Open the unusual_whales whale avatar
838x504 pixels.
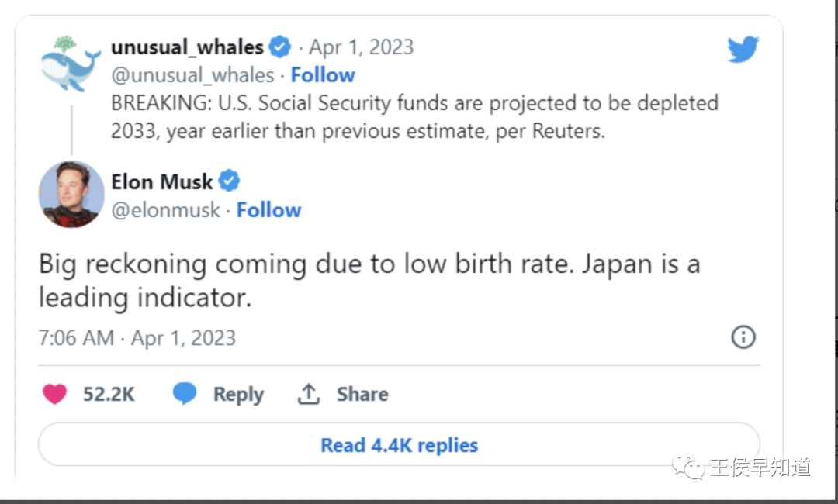pyautogui.click(x=71, y=64)
